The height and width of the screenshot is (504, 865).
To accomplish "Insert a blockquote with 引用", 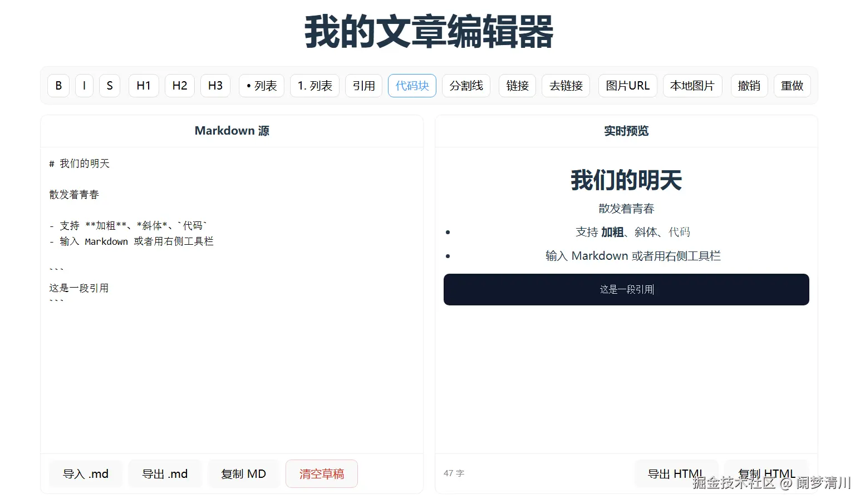I will point(363,86).
